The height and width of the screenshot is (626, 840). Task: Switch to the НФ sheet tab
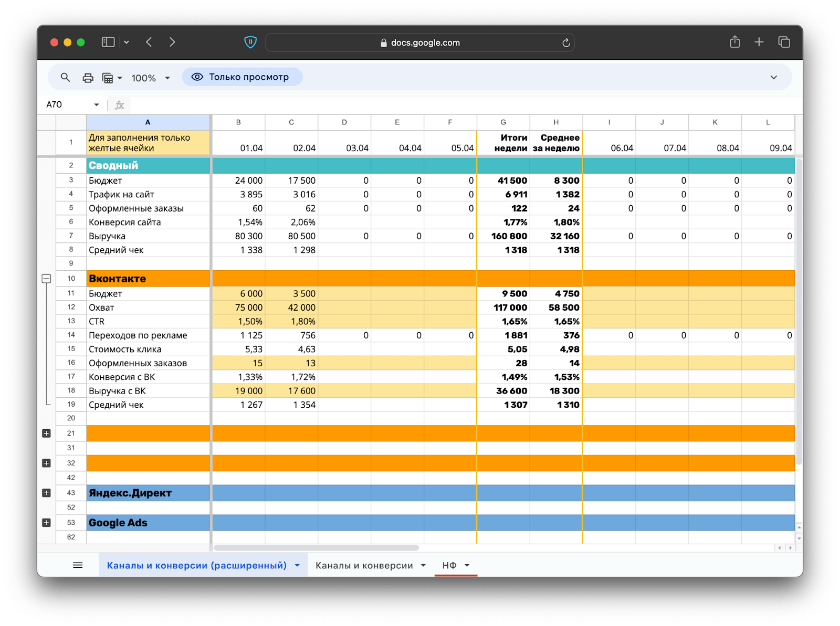click(449, 565)
